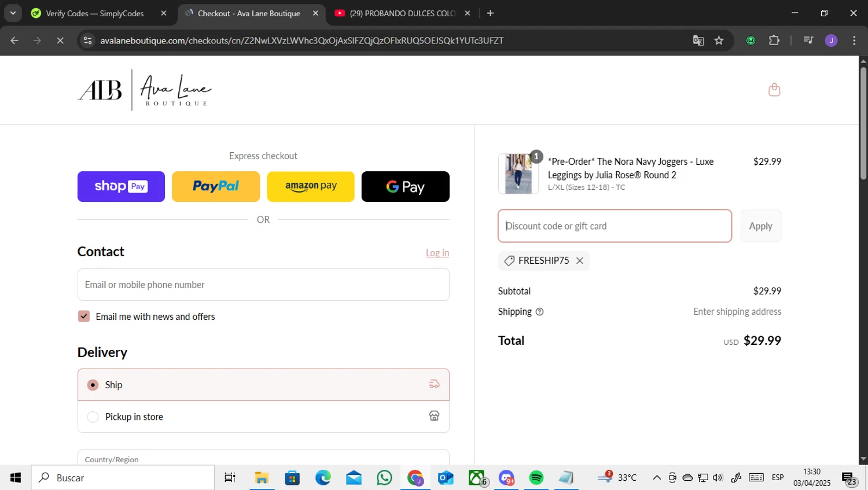This screenshot has height=490, width=868.
Task: Open the Log in link
Action: (437, 253)
